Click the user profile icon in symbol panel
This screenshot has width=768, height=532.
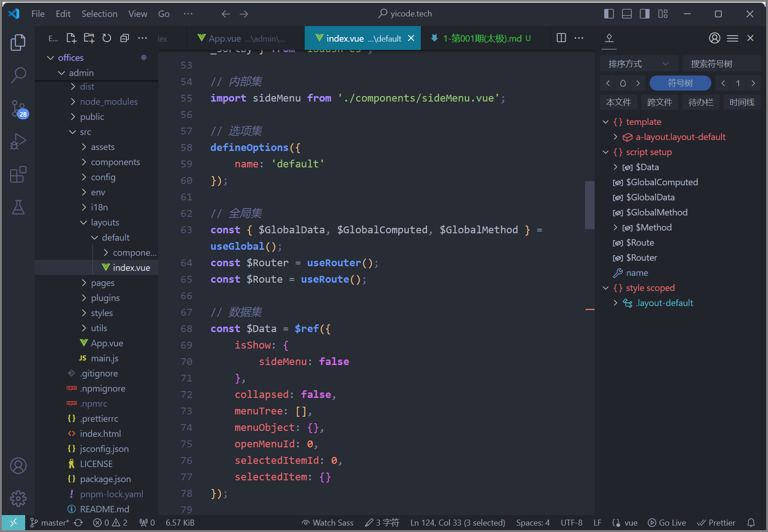714,38
